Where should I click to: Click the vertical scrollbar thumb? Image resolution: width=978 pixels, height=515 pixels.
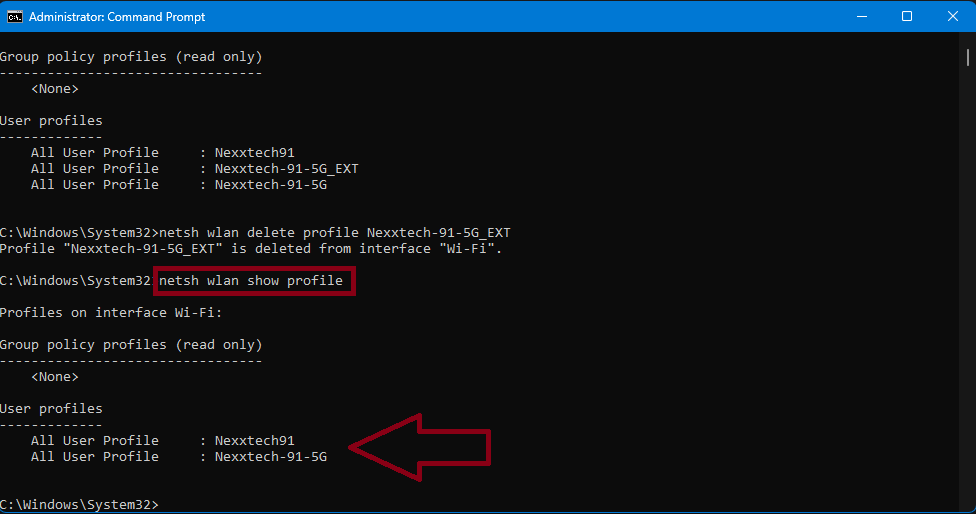(969, 58)
